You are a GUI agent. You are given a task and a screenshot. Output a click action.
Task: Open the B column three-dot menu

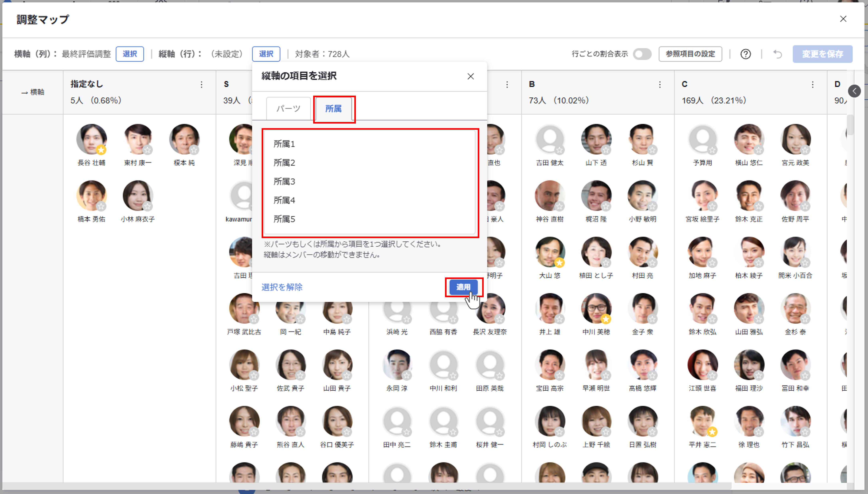pos(659,84)
